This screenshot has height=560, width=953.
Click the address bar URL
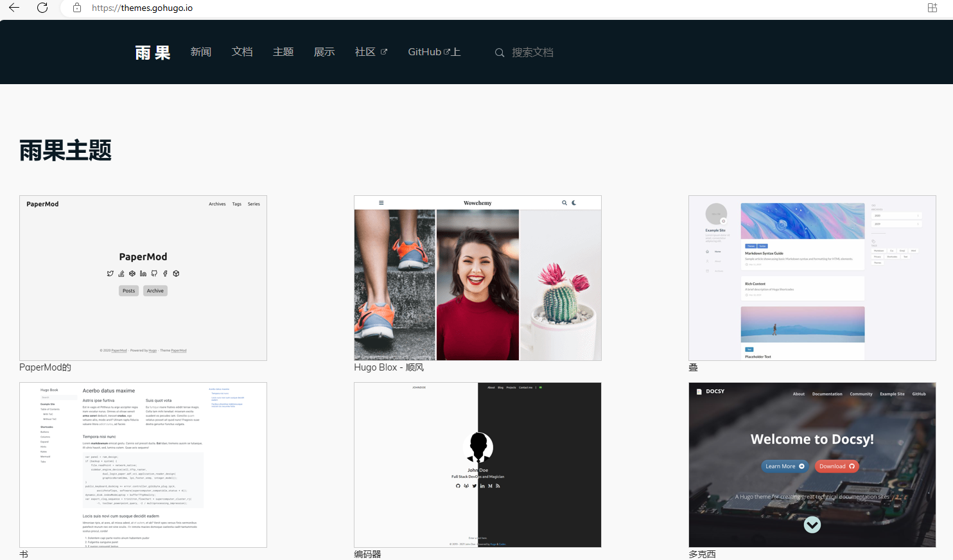tap(142, 8)
